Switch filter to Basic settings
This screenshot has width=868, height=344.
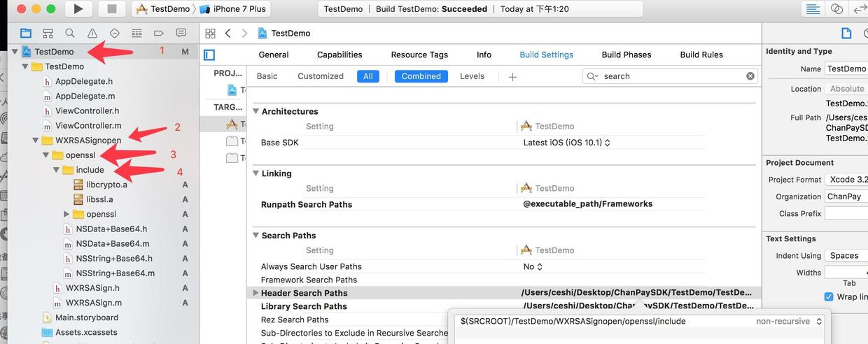267,76
